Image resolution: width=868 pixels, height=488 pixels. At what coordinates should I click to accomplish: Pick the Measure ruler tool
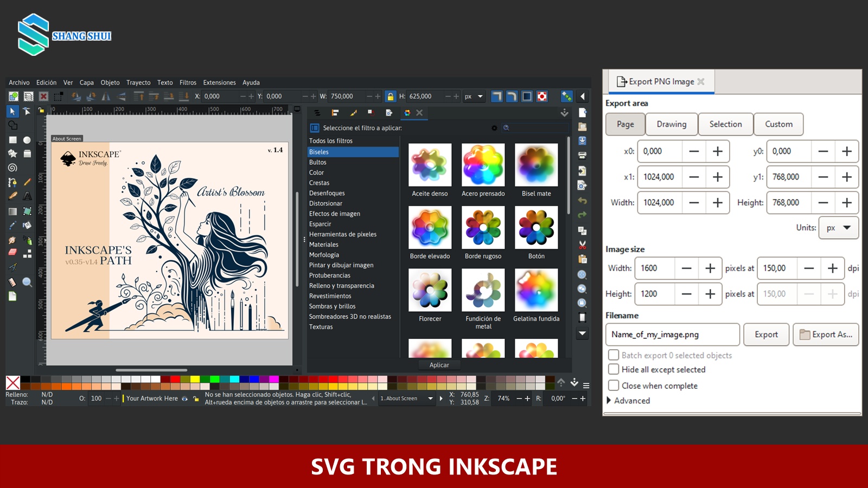(12, 282)
